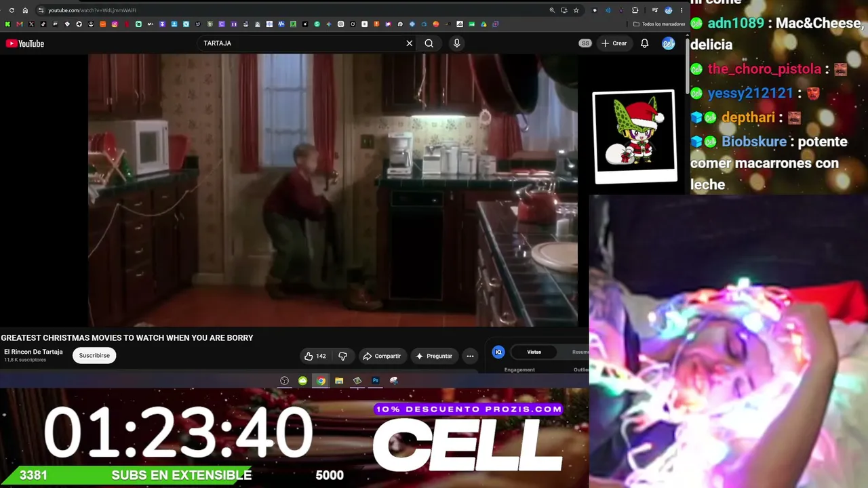Image resolution: width=868 pixels, height=488 pixels.
Task: Open OBS Studio from the taskbar
Action: tap(285, 381)
